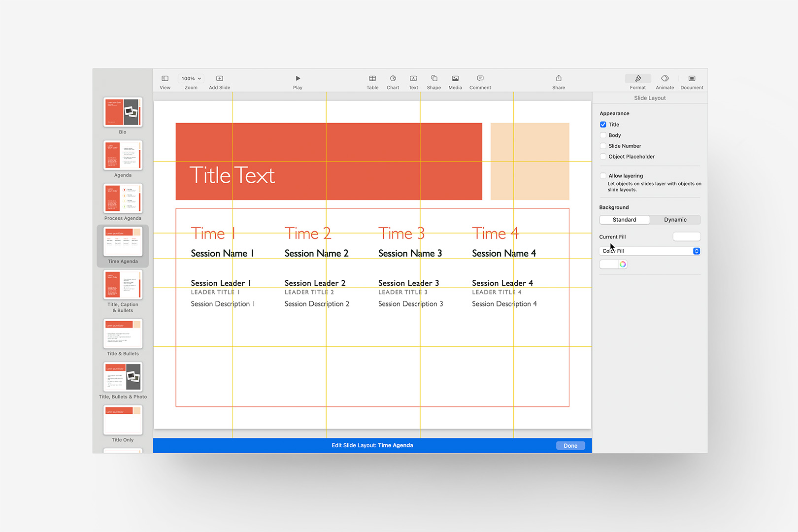This screenshot has width=798, height=532.
Task: Play the presentation
Action: coord(298,80)
